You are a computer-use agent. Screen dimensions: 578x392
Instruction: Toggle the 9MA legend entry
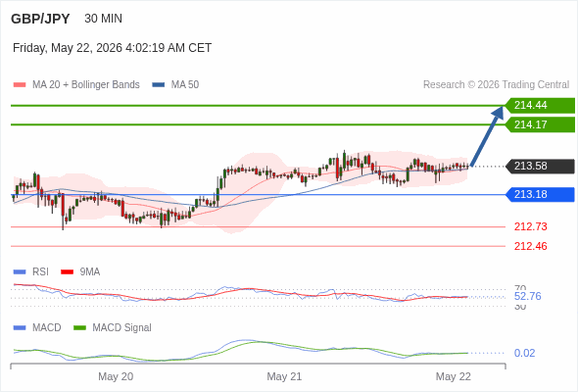coord(80,272)
